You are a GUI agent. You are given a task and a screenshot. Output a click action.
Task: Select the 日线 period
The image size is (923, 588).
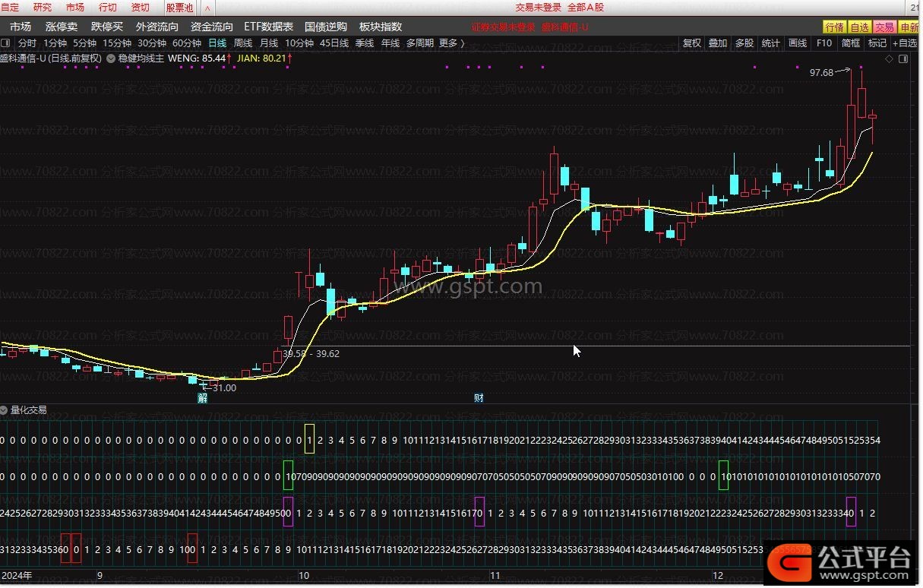(217, 43)
